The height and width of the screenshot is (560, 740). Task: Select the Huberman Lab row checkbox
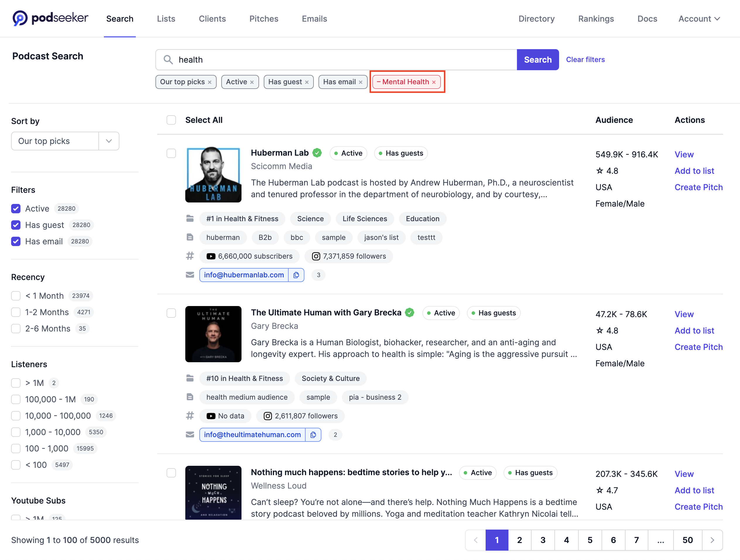click(x=171, y=153)
